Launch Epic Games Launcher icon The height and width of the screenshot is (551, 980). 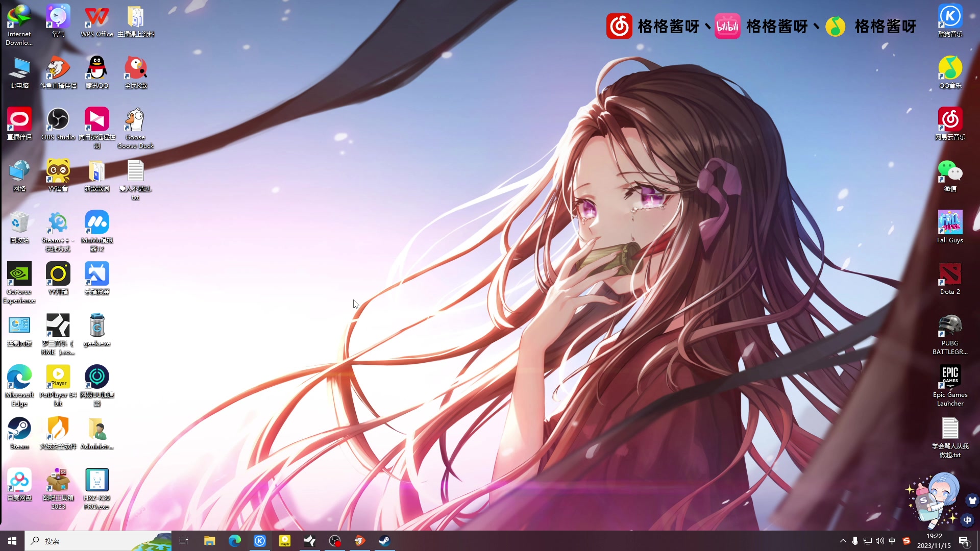point(950,385)
